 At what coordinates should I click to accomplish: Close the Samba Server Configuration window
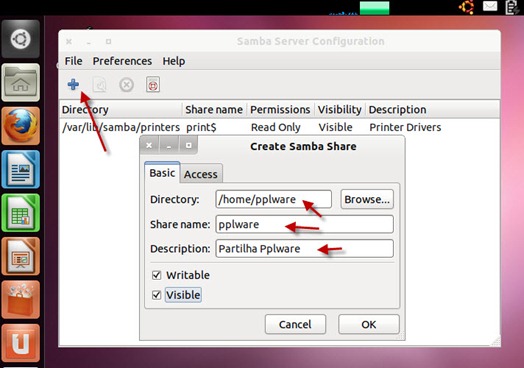(69, 41)
